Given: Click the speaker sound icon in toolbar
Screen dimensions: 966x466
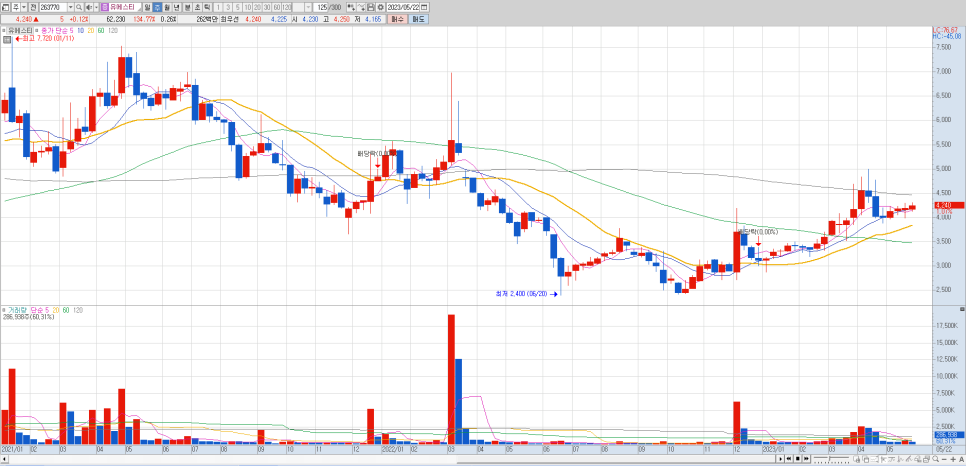Looking at the screenshot, I should coord(88,7).
